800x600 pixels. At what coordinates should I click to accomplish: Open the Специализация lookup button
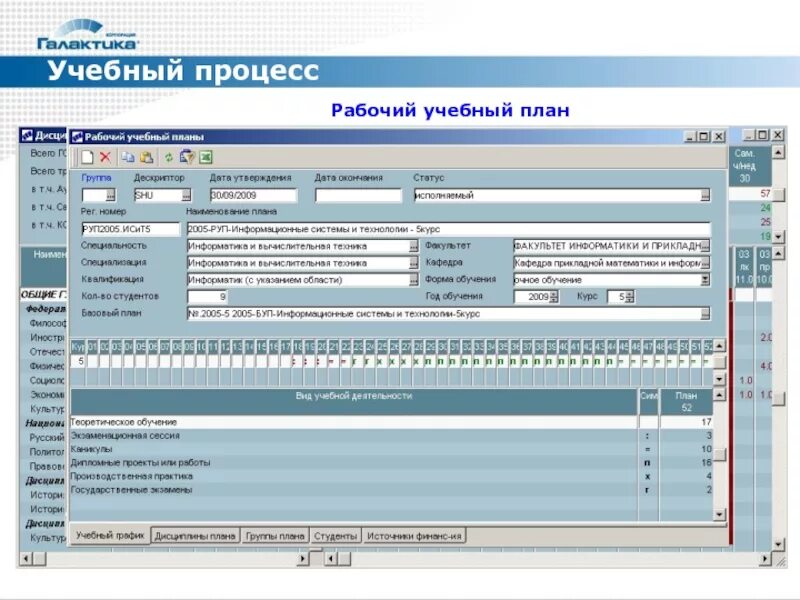pyautogui.click(x=413, y=263)
